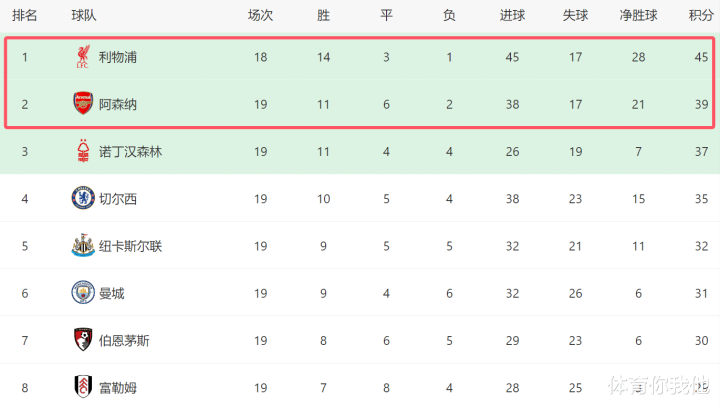Image resolution: width=720 pixels, height=408 pixels.
Task: Click the 排名 column header
Action: click(24, 16)
